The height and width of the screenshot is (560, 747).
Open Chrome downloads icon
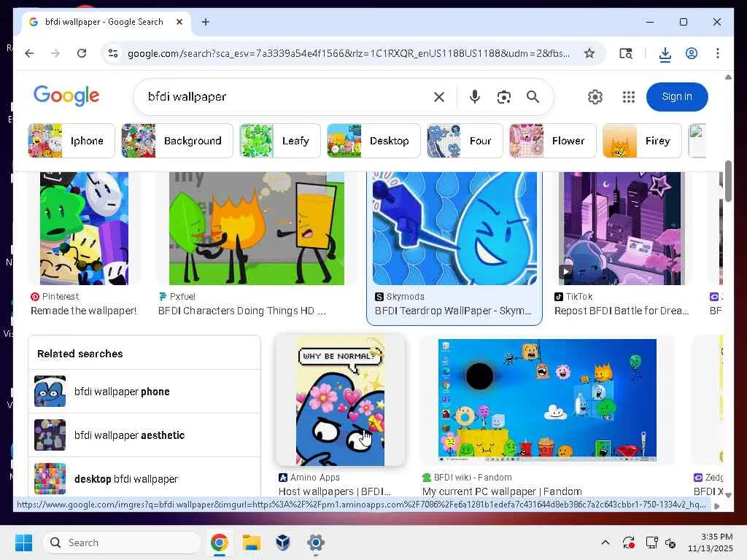point(665,54)
